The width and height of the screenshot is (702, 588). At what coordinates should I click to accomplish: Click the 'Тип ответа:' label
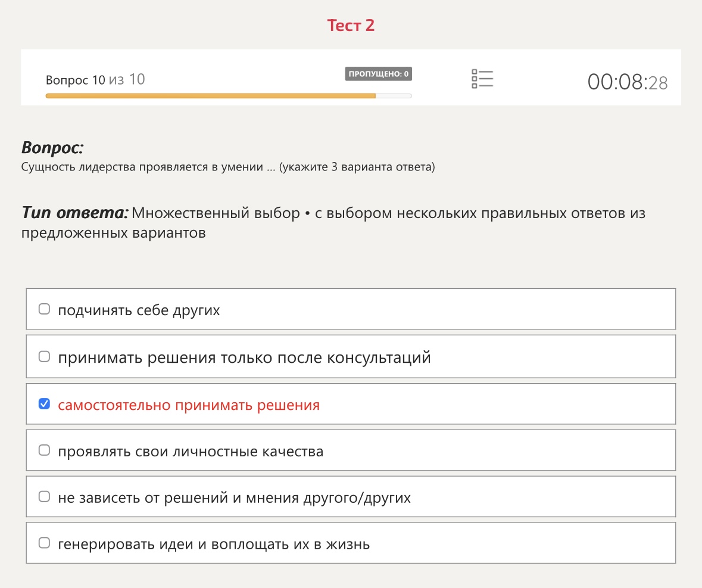point(75,213)
